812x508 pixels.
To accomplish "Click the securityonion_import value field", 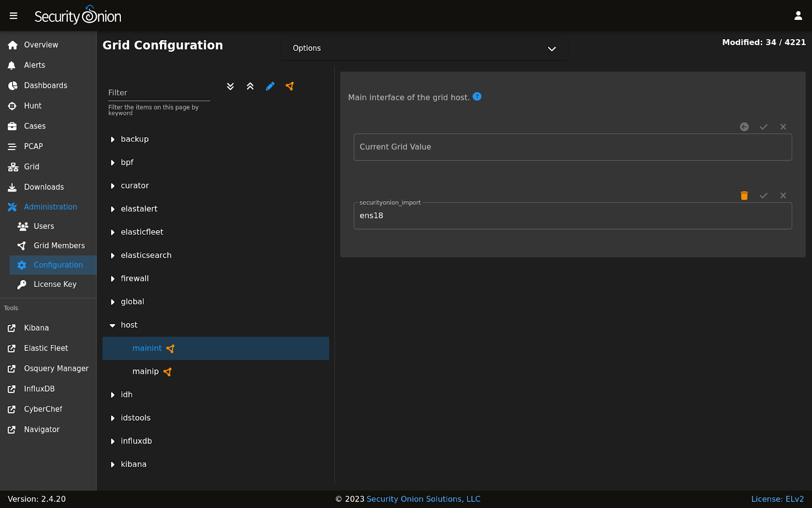I will (x=572, y=215).
